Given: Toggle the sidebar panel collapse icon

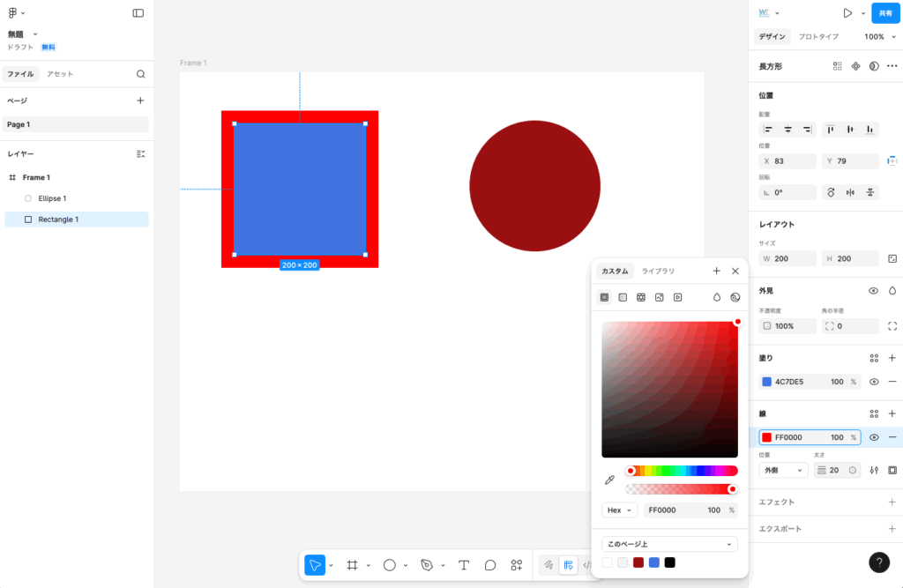Looking at the screenshot, I should click(x=138, y=13).
